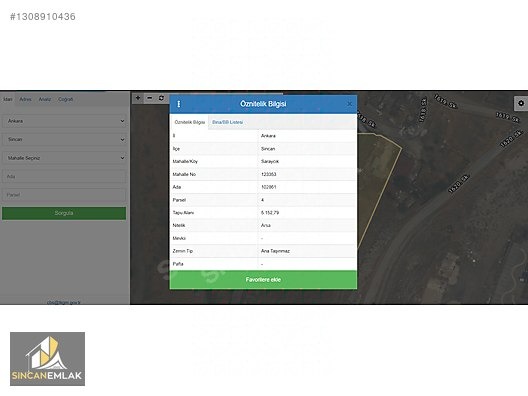The height and width of the screenshot is (396, 528).
Task: Click the green Sorgula button
Action: click(64, 213)
